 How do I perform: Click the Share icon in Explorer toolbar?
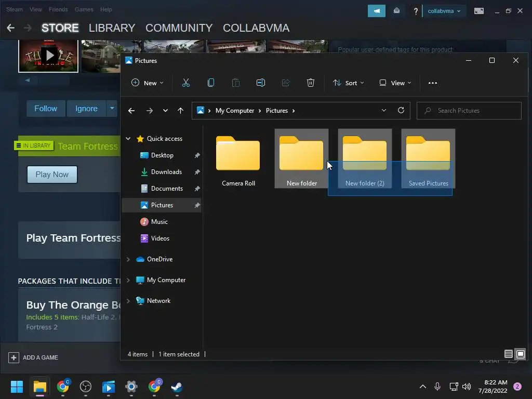point(285,83)
